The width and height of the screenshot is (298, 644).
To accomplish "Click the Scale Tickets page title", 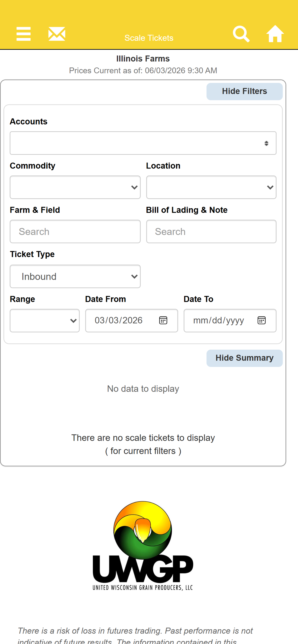I will 149,38.
